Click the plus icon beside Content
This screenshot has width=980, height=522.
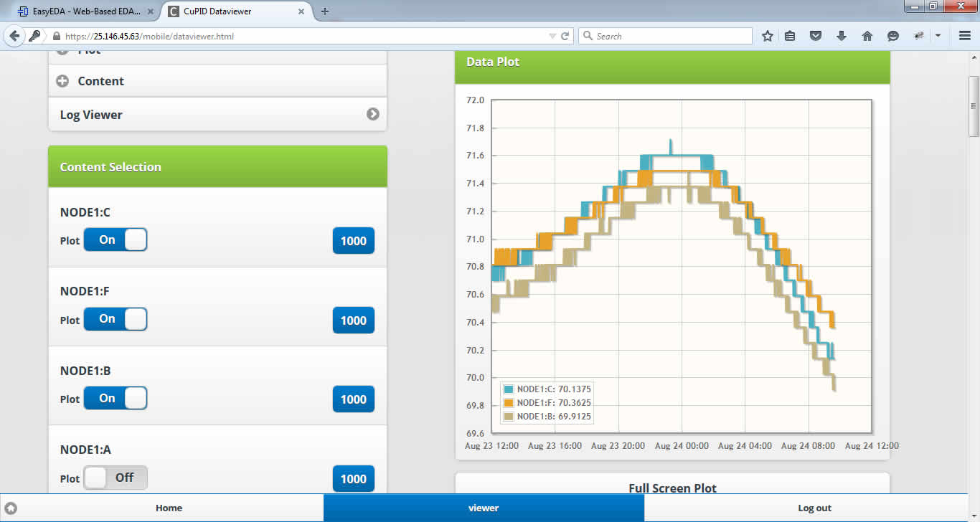pyautogui.click(x=62, y=81)
